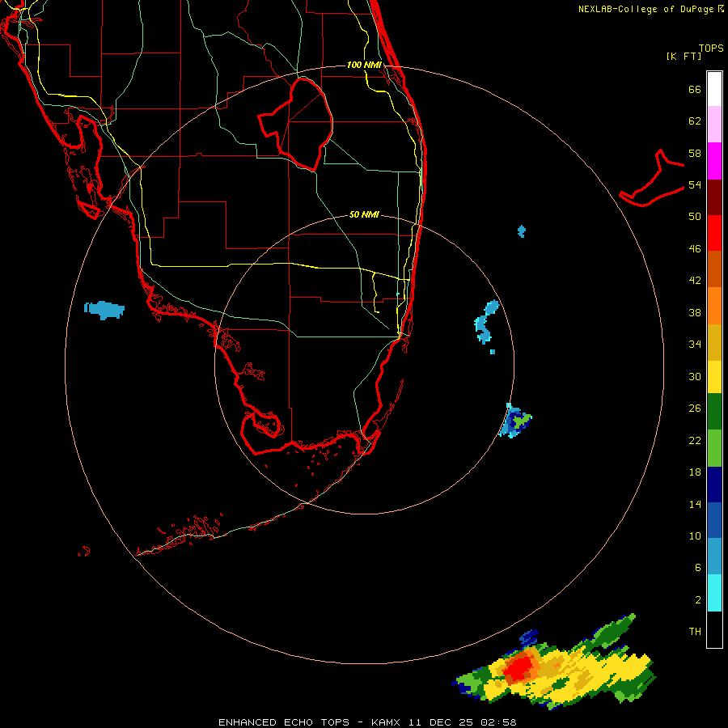Click the '42' legend value
728x728 pixels.
click(695, 281)
